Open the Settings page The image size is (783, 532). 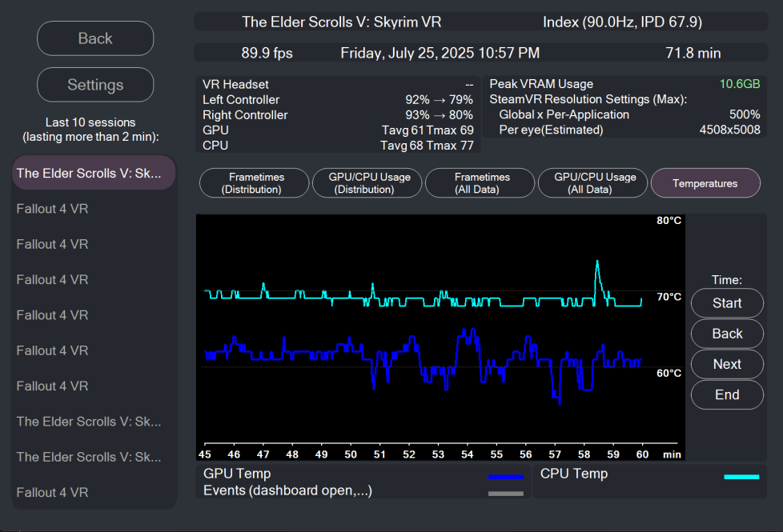95,85
